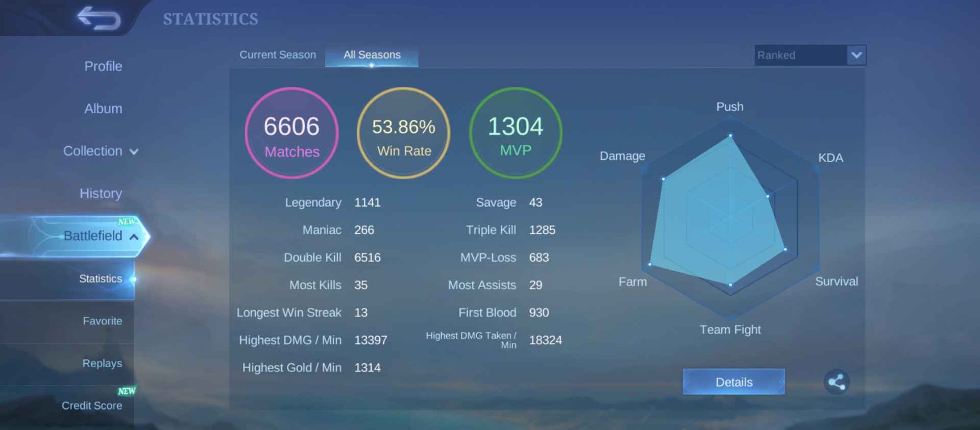Click the Ranked combo box field
980x430 pixels.
coord(811,55)
